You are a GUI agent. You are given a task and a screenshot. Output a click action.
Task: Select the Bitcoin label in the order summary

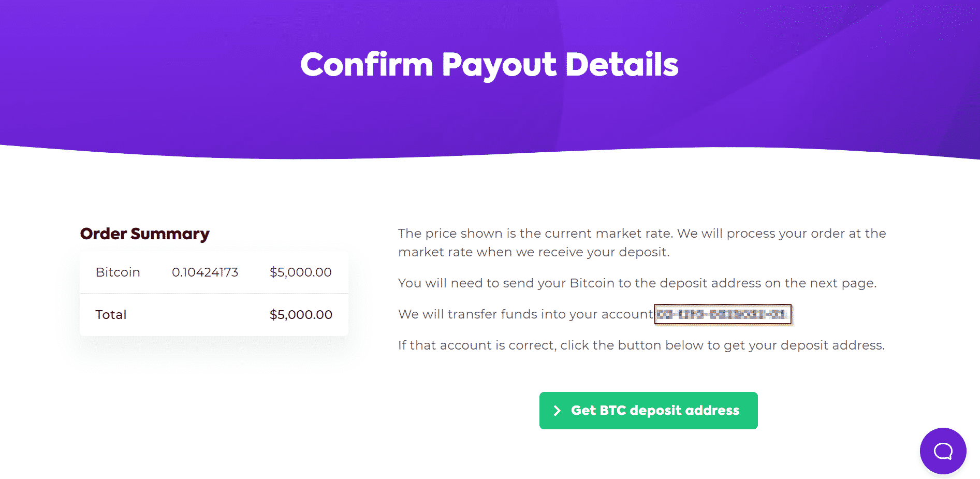[x=118, y=272]
